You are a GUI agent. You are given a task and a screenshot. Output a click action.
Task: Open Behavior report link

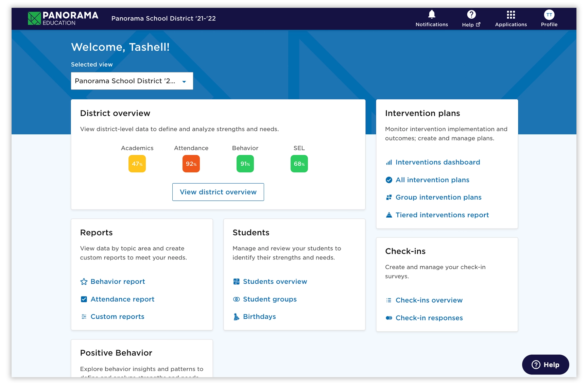click(118, 282)
